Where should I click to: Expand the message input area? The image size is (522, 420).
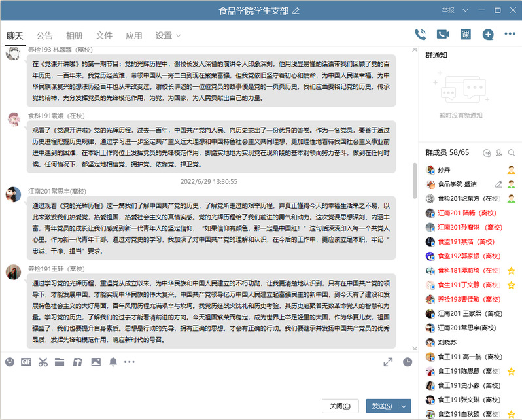click(x=388, y=362)
